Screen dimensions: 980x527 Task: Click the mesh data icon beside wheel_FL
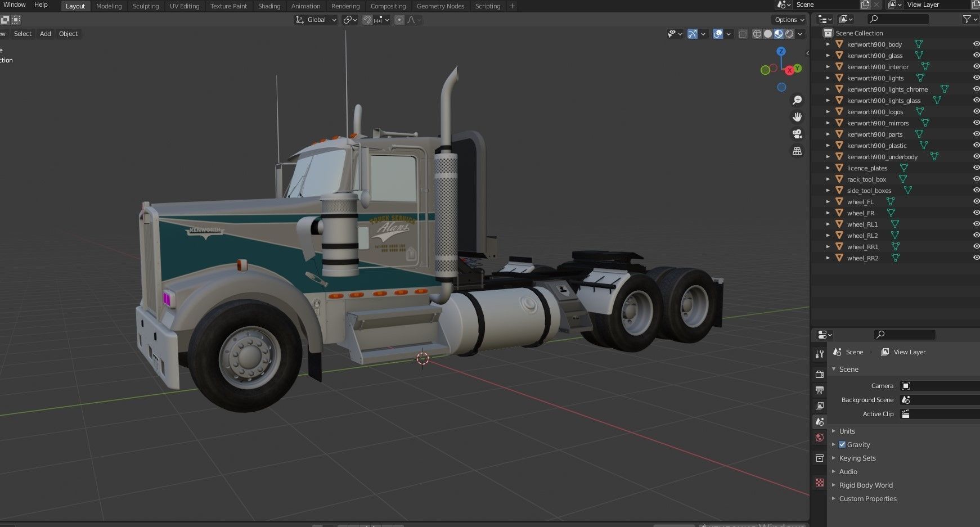pyautogui.click(x=891, y=201)
